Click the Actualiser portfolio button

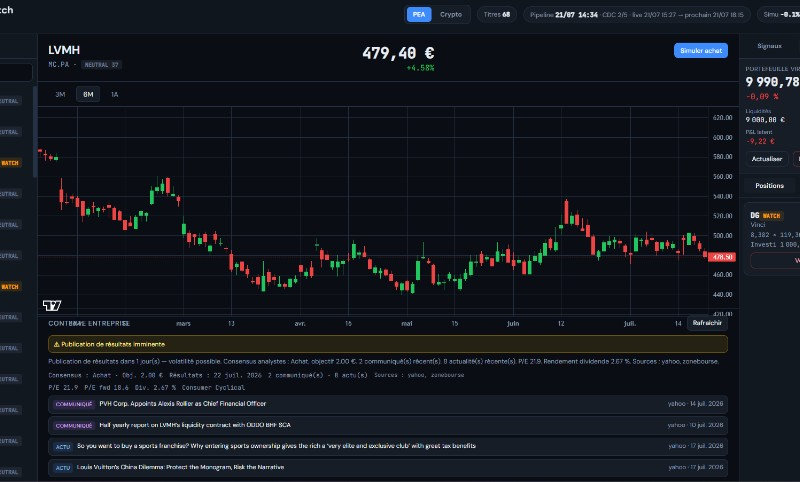(767, 159)
